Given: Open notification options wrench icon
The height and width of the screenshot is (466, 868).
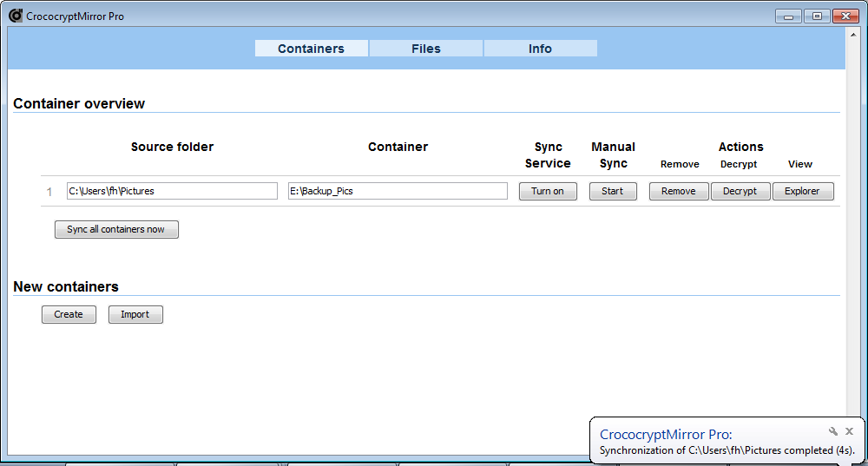Looking at the screenshot, I should coord(833,431).
